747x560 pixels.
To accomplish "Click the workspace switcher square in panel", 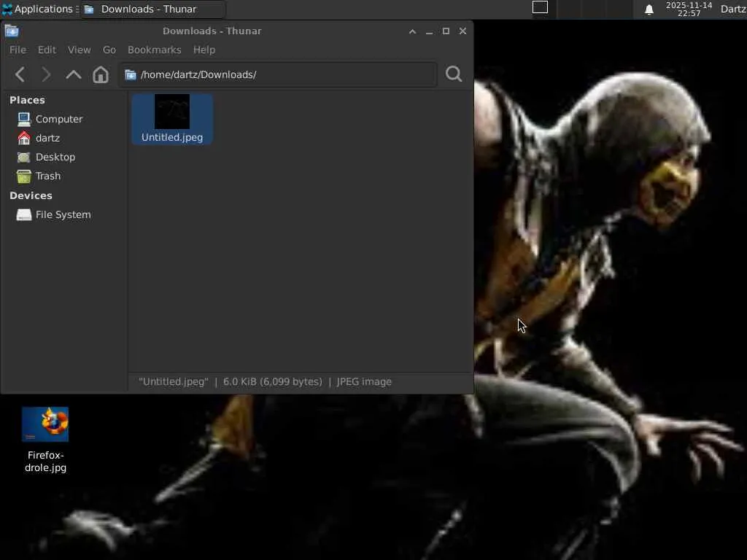I will (540, 7).
